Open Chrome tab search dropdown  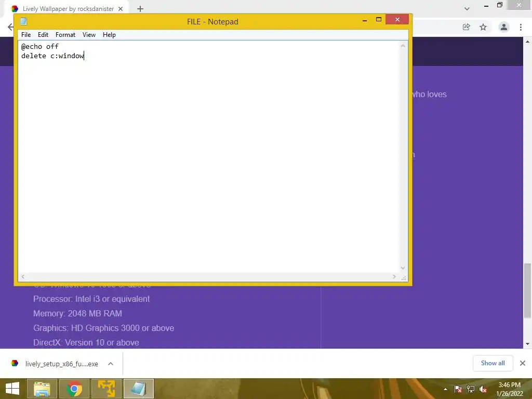pyautogui.click(x=467, y=9)
